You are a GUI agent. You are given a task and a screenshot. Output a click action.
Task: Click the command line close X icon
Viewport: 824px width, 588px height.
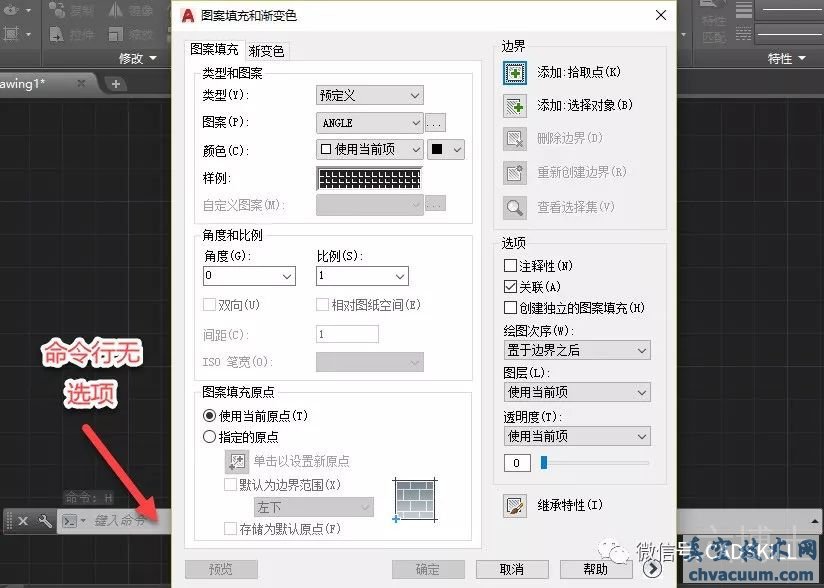[x=24, y=521]
